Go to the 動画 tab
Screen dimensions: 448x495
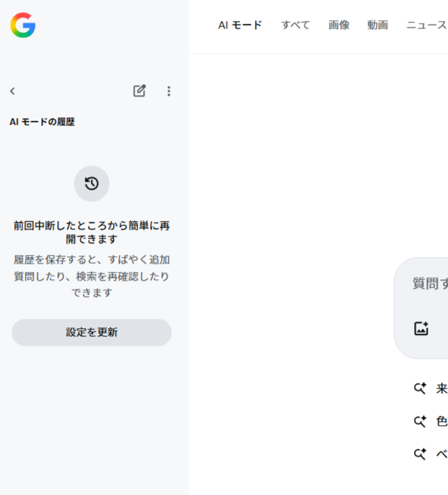point(378,25)
